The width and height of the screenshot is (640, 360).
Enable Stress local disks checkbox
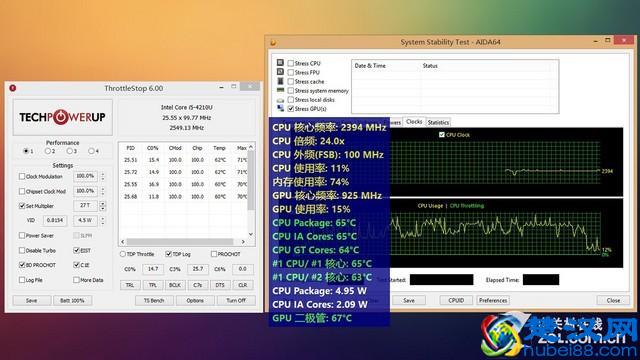coord(291,100)
